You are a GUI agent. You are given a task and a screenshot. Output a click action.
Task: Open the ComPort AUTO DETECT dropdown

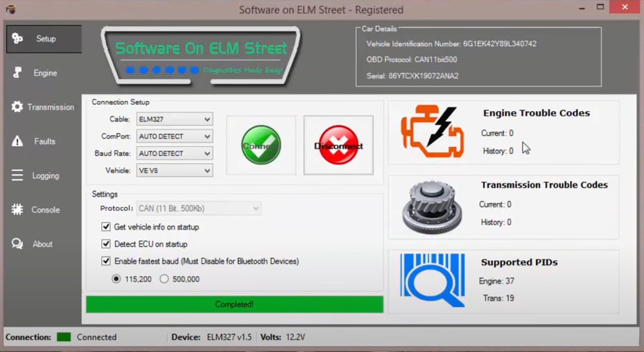175,136
